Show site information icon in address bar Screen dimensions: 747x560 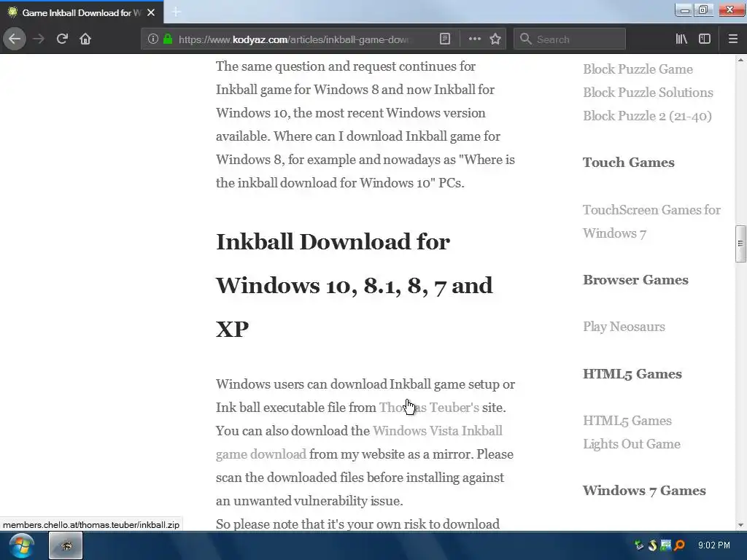tap(152, 39)
